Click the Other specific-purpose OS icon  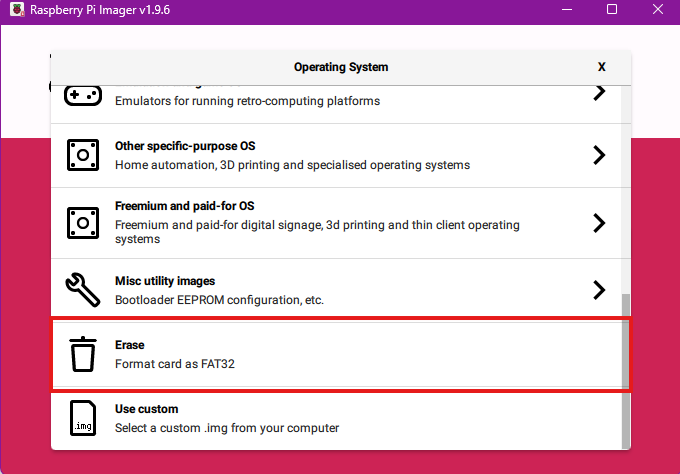(82, 155)
